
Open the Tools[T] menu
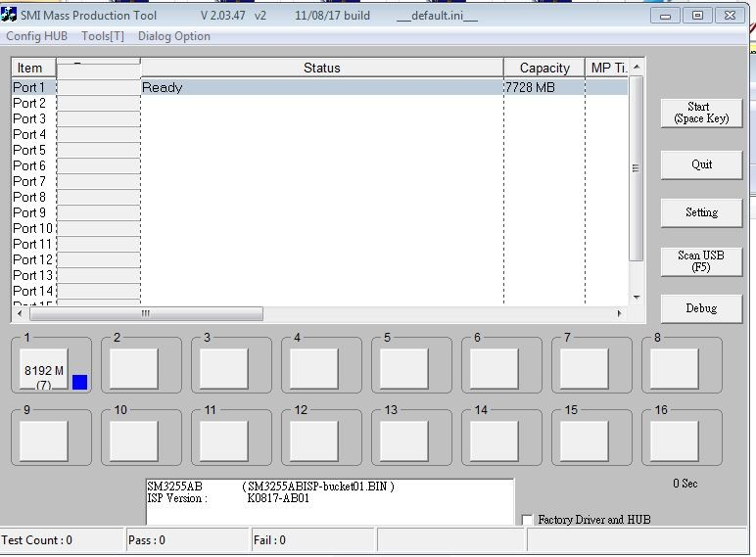click(x=103, y=36)
